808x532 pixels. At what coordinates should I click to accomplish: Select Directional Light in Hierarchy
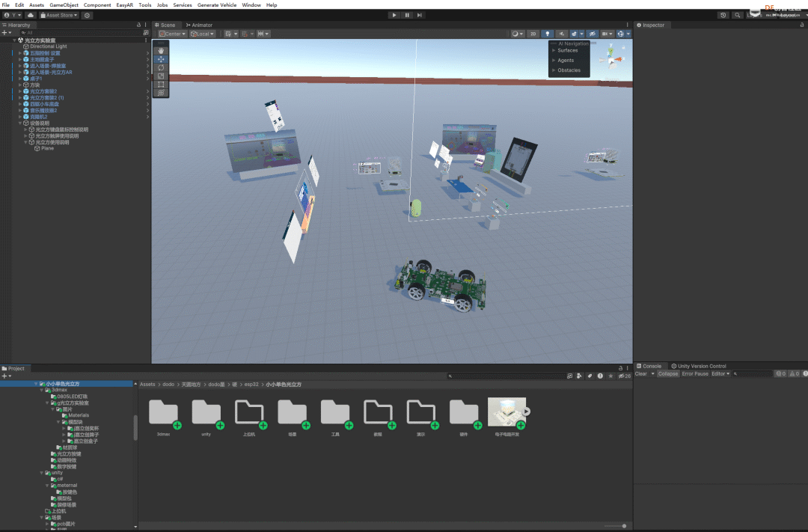pyautogui.click(x=48, y=46)
